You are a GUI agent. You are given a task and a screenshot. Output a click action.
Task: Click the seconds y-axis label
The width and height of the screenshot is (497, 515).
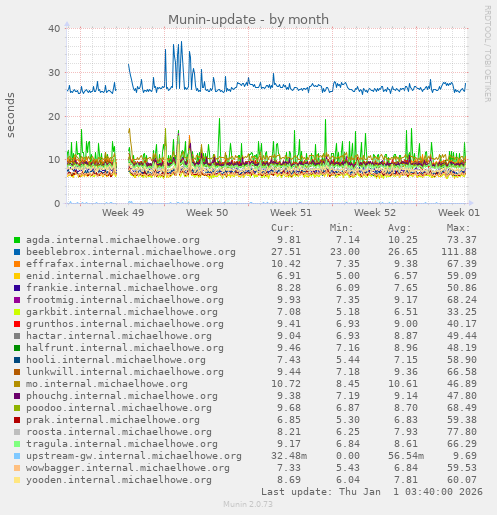point(11,115)
